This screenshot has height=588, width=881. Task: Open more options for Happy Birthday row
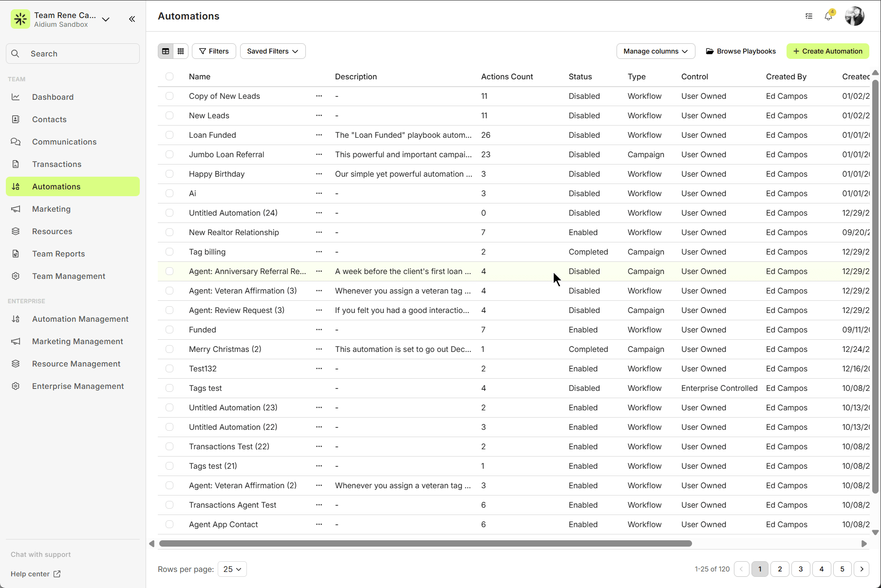coord(319,174)
